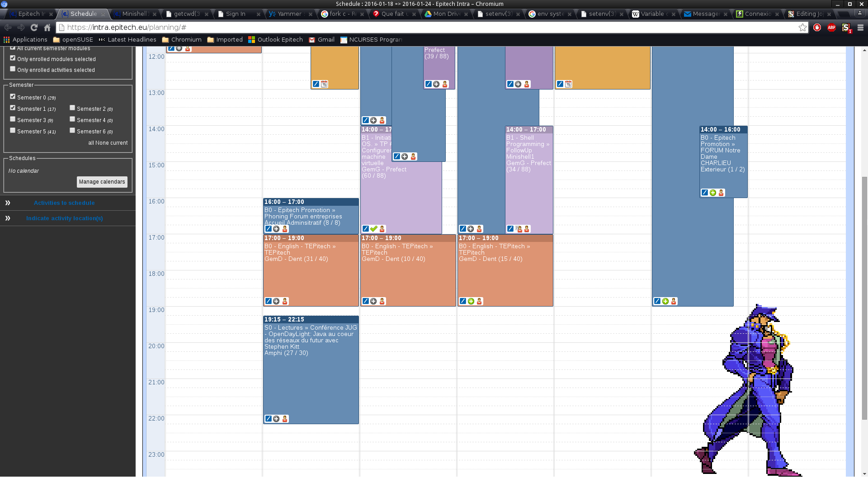
Task: Uncheck the Semester 0 checkbox
Action: coord(13,97)
